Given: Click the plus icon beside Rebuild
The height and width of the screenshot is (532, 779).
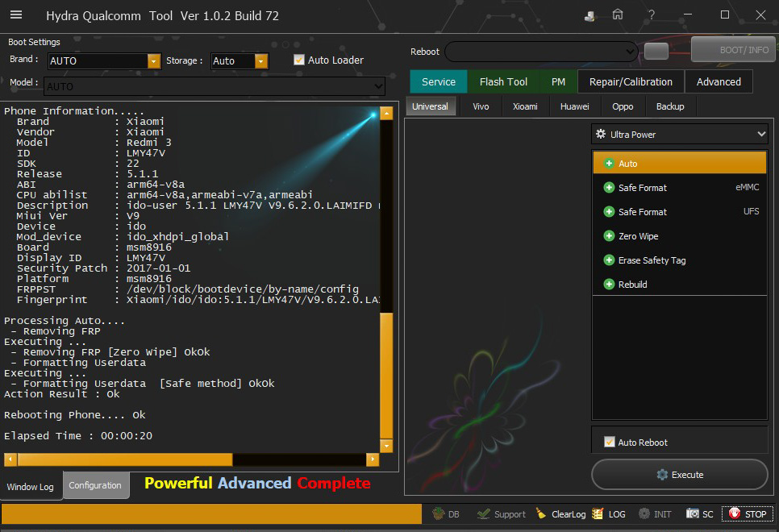Looking at the screenshot, I should pos(609,285).
